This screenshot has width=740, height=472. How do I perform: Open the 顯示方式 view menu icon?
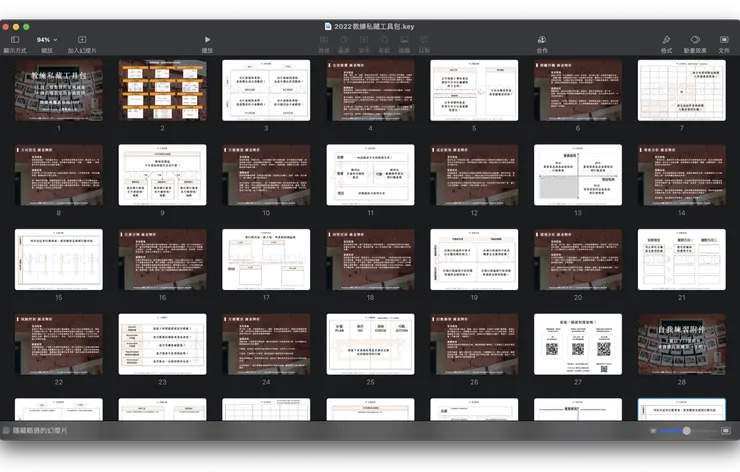point(15,40)
